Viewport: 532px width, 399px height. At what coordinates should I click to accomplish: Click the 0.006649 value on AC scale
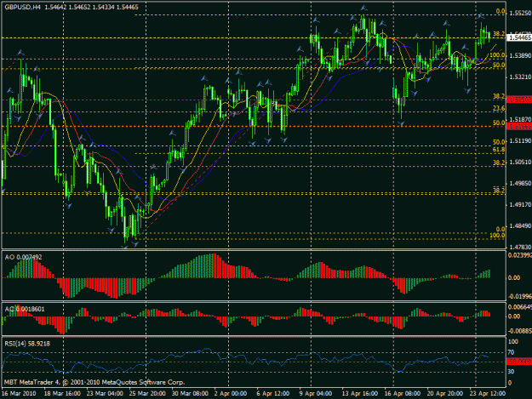pyautogui.click(x=520, y=307)
